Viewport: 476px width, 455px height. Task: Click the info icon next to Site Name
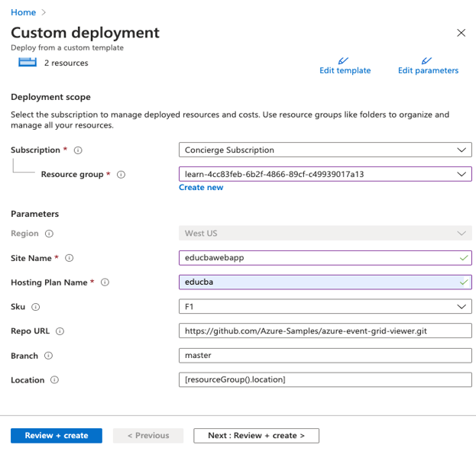pos(69,258)
